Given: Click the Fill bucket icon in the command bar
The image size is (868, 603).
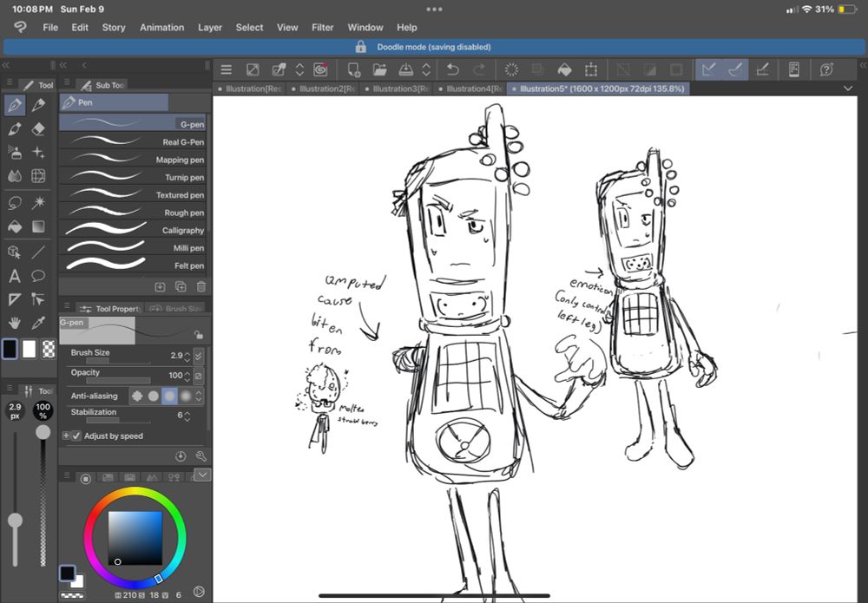Looking at the screenshot, I should tap(564, 69).
